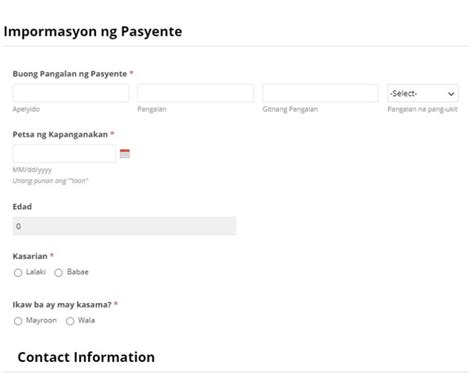This screenshot has width=474, height=376.
Task: Click the Gitnang Pangalan input field
Action: (x=320, y=93)
